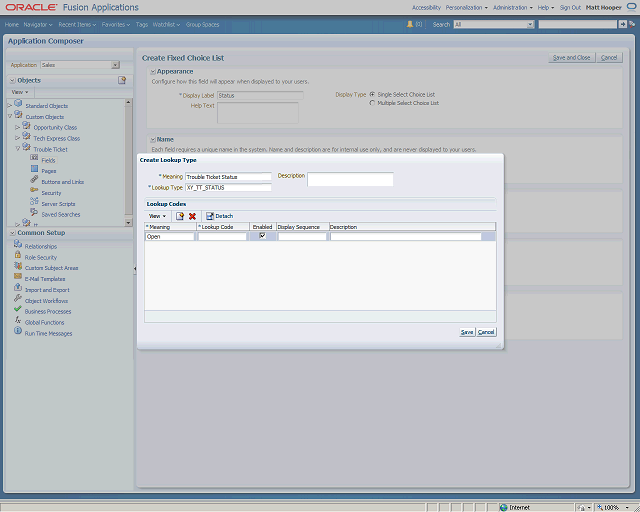
Task: Open the Watchlist menu
Action: click(166, 24)
